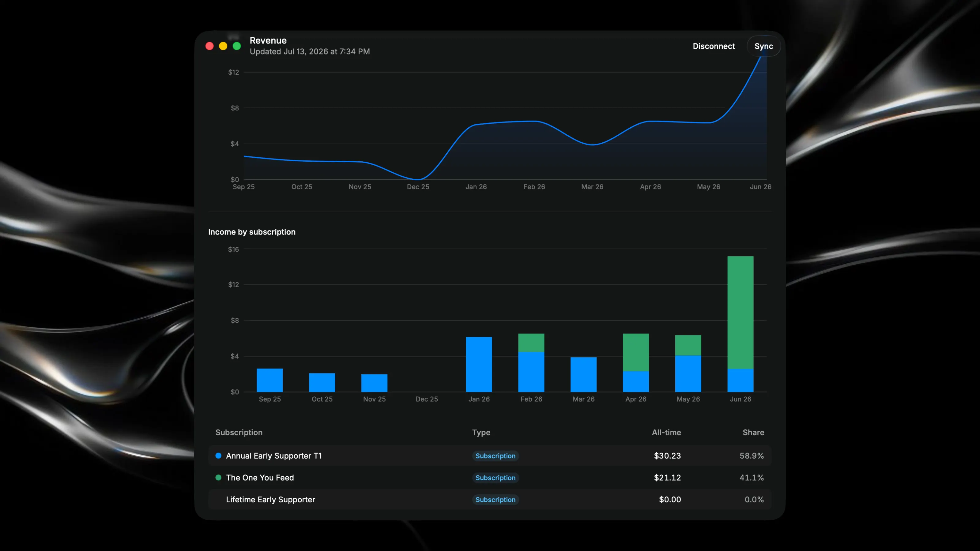Viewport: 980px width, 551px height.
Task: Click the green fullscreen window button
Action: pos(237,46)
